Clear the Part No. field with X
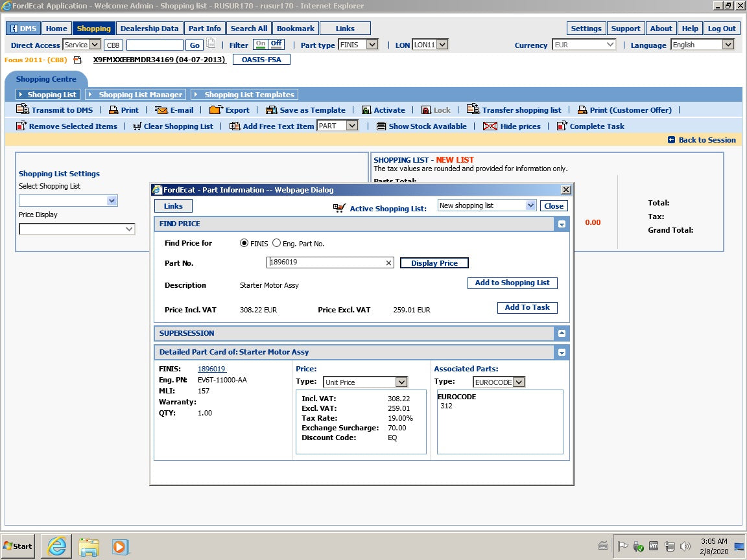The height and width of the screenshot is (560, 747). click(x=388, y=263)
